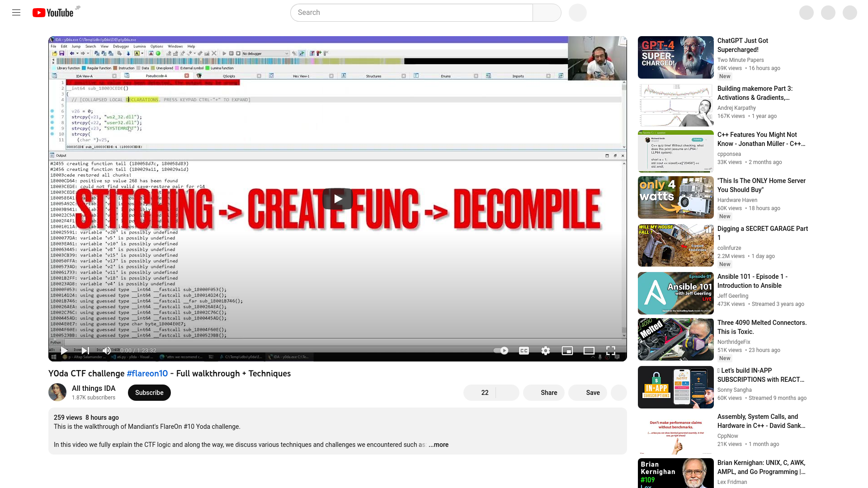
Task: Open the YouTube guide hamburger menu
Action: [x=16, y=13]
